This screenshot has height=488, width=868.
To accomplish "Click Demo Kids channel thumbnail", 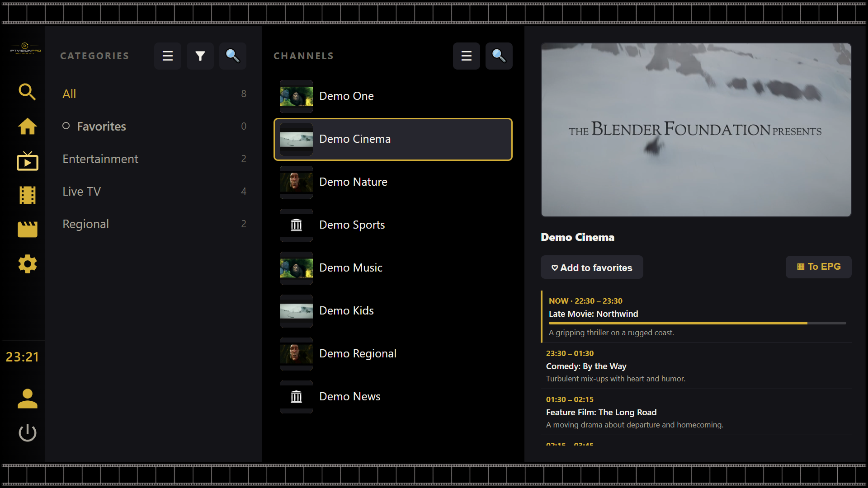I will [x=296, y=311].
